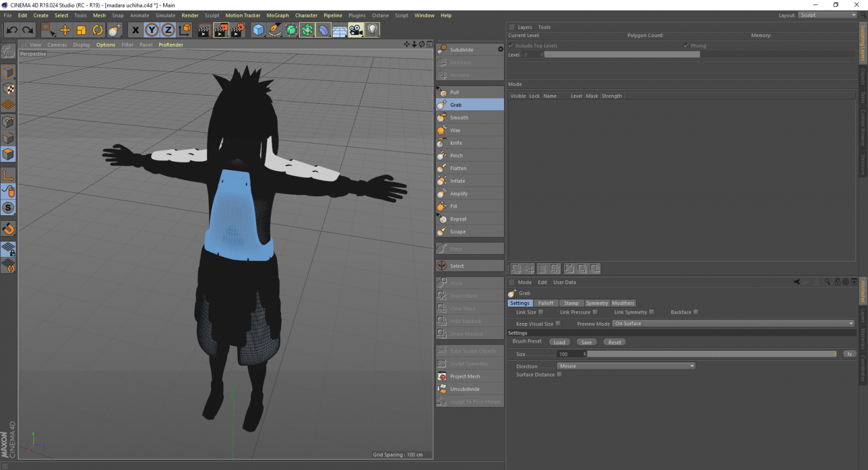Enable the Keep Visual Size checkbox

[558, 324]
